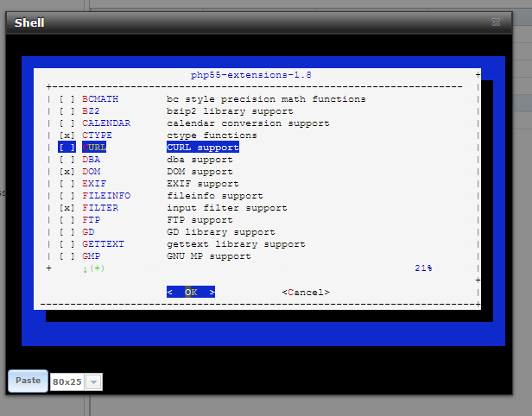This screenshot has height=416, width=532.
Task: Select the CALENDAR label
Action: point(106,123)
